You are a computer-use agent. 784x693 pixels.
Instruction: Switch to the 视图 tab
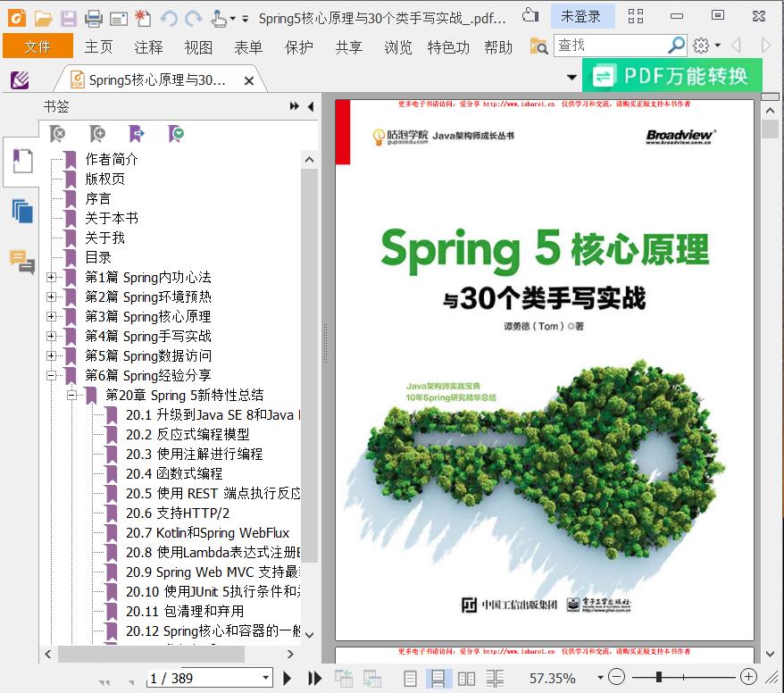pos(198,47)
